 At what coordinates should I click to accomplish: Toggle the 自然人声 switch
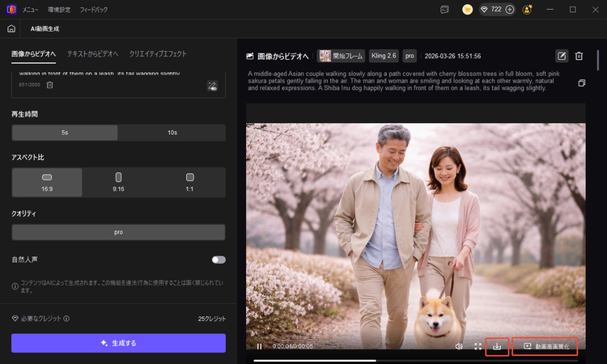click(x=219, y=260)
